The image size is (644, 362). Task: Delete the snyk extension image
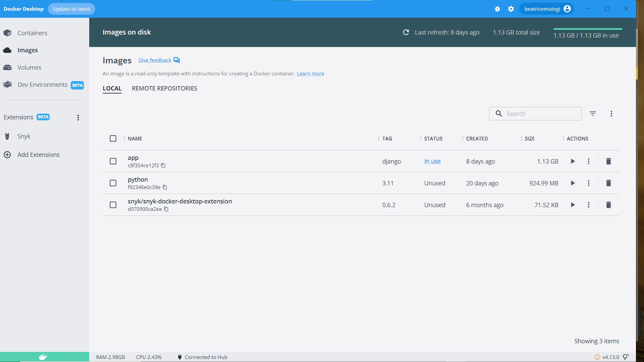click(x=608, y=205)
